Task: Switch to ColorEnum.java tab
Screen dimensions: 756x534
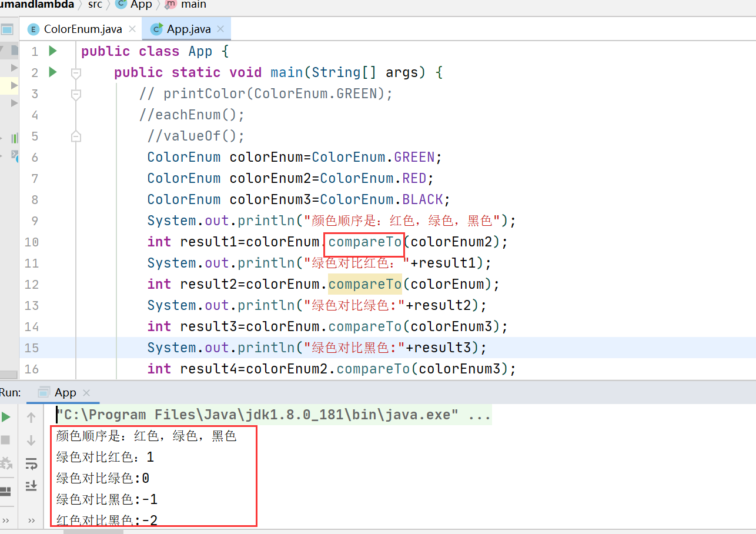Action: tap(83, 29)
